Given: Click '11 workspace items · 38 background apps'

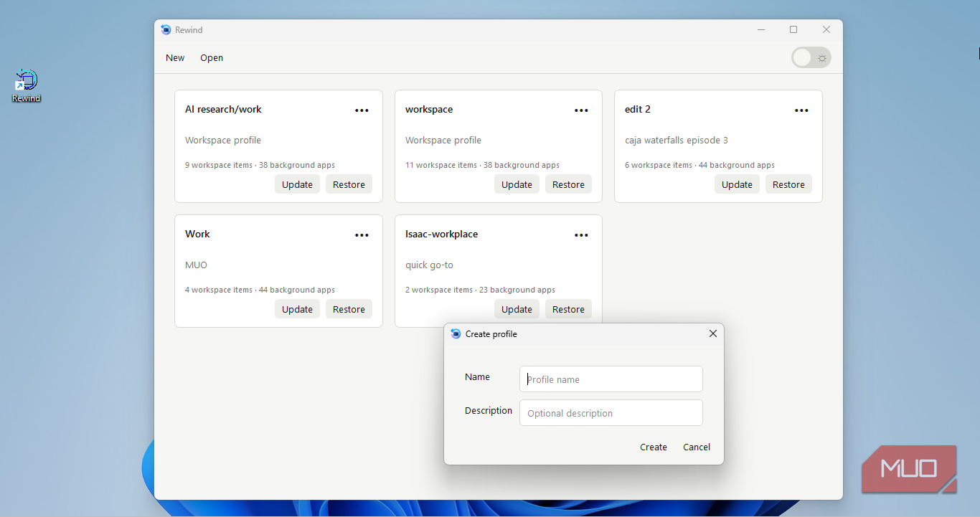Looking at the screenshot, I should pyautogui.click(x=482, y=165).
